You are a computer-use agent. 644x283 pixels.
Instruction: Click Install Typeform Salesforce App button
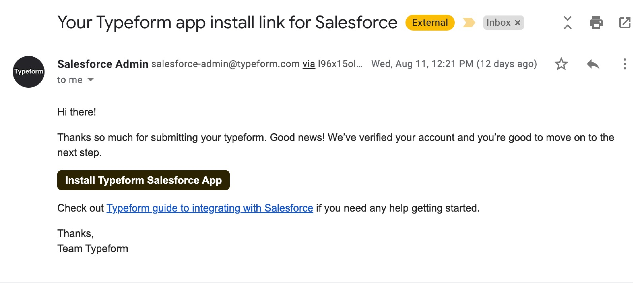[x=143, y=180]
